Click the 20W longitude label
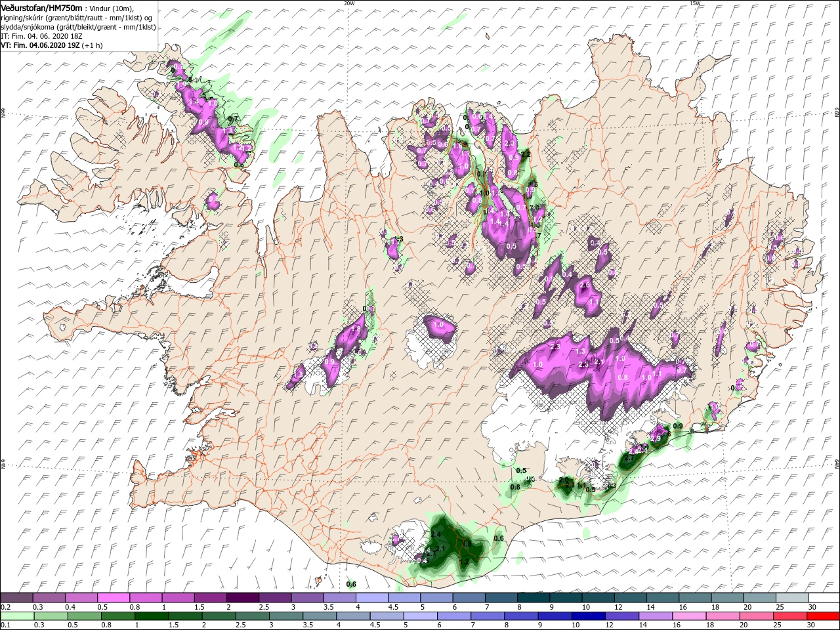 tap(349, 3)
